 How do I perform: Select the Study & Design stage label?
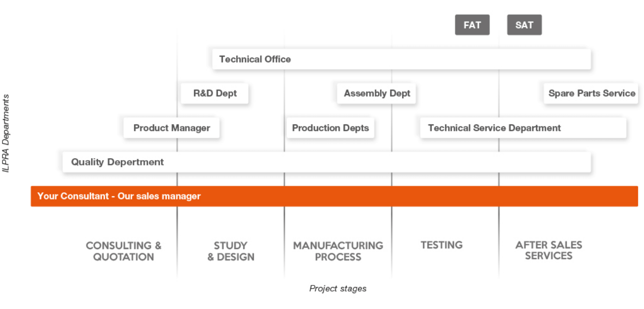coord(231,251)
